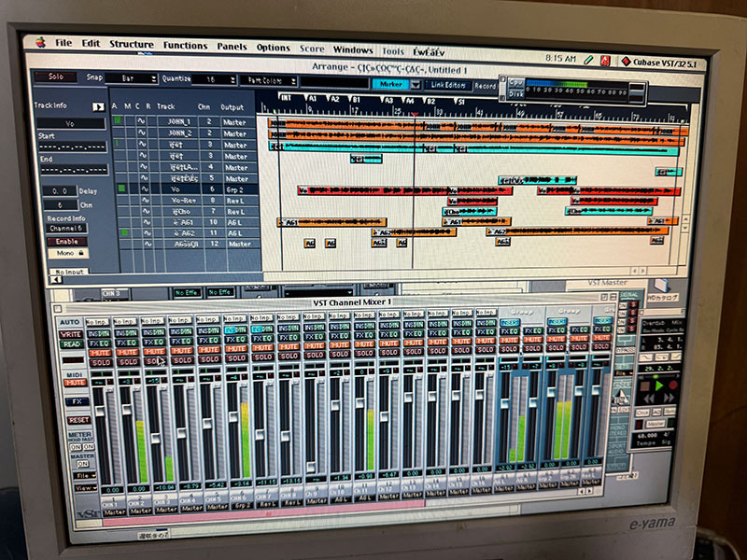
Task: Click the Link Editors button
Action: [448, 85]
